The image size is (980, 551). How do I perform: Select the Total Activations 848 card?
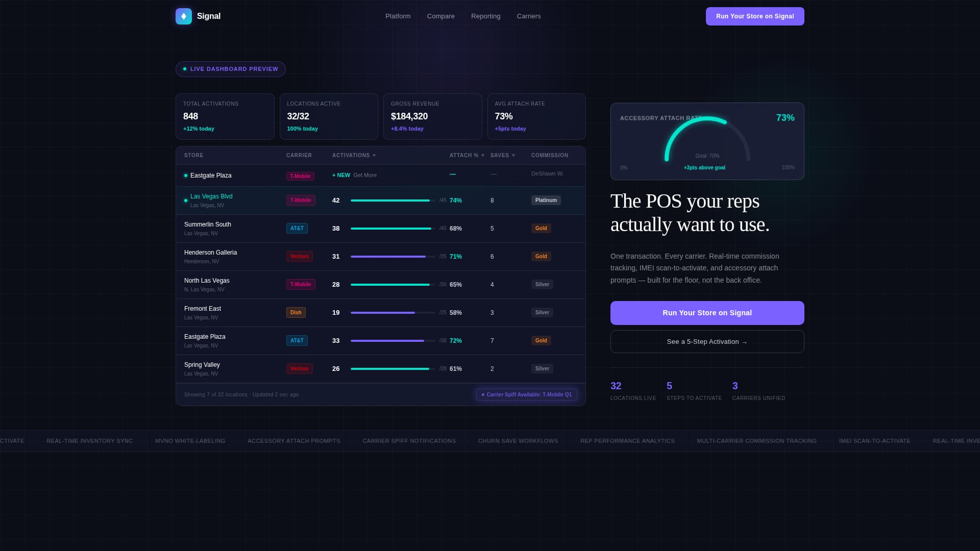pos(225,116)
